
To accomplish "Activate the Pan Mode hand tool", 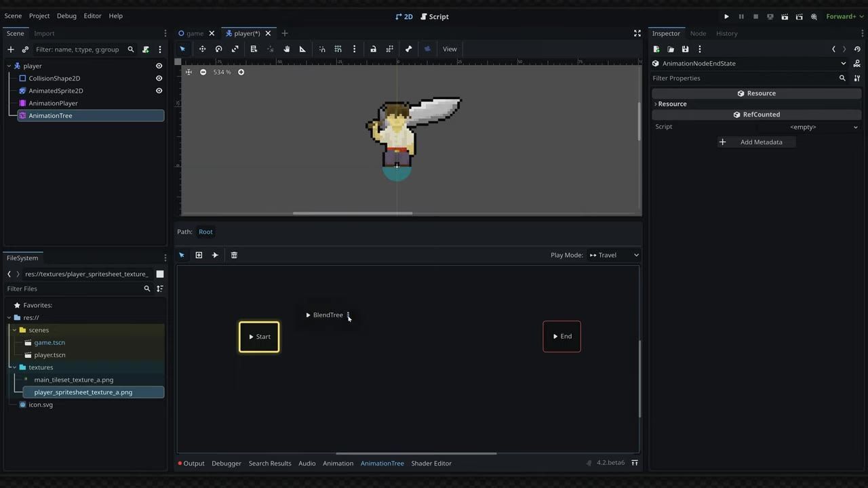I will coord(286,49).
